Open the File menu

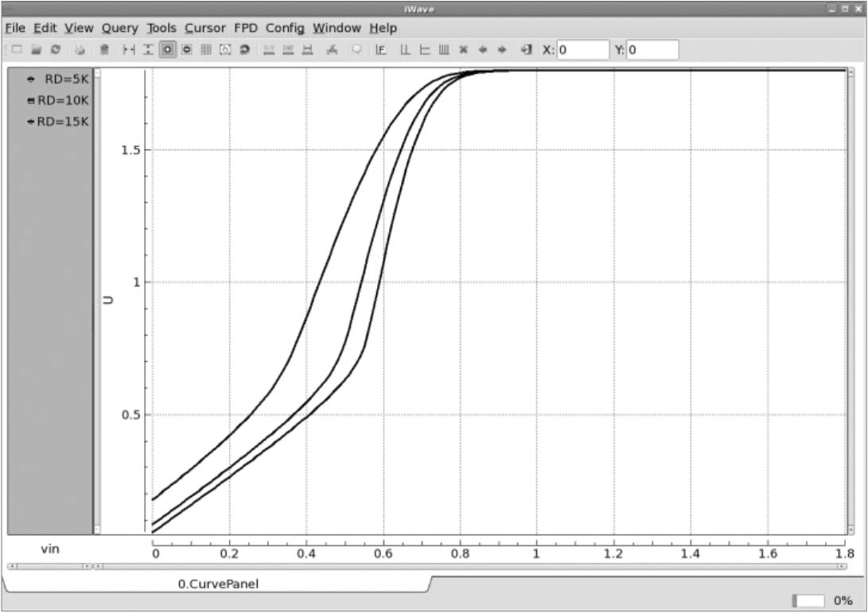click(x=15, y=28)
